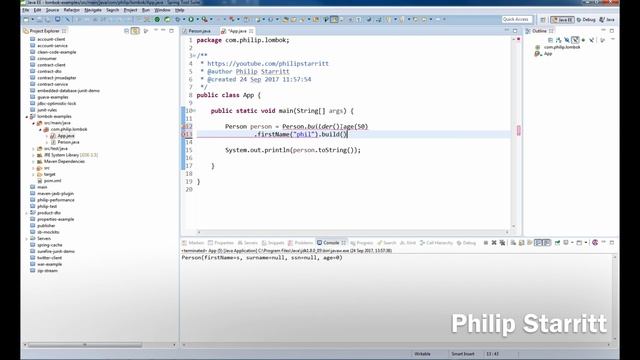640x360 pixels.
Task: Open the Navigate menu
Action: tap(93, 10)
